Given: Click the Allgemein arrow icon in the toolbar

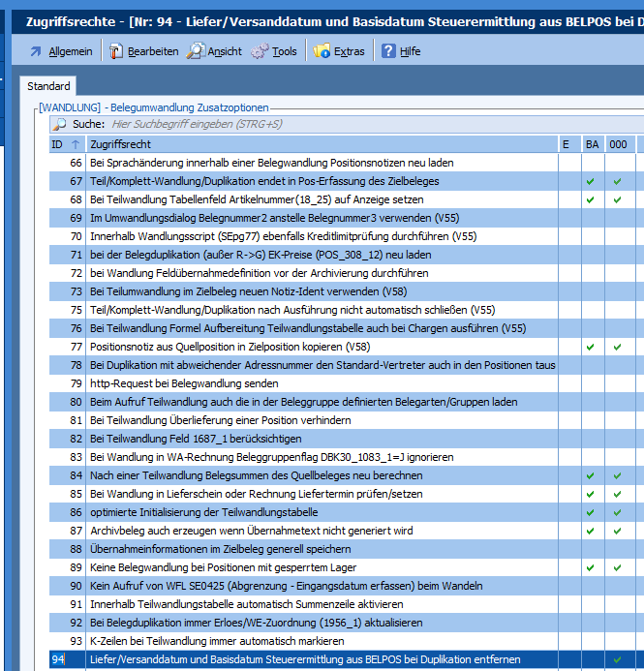Looking at the screenshot, I should (x=36, y=51).
